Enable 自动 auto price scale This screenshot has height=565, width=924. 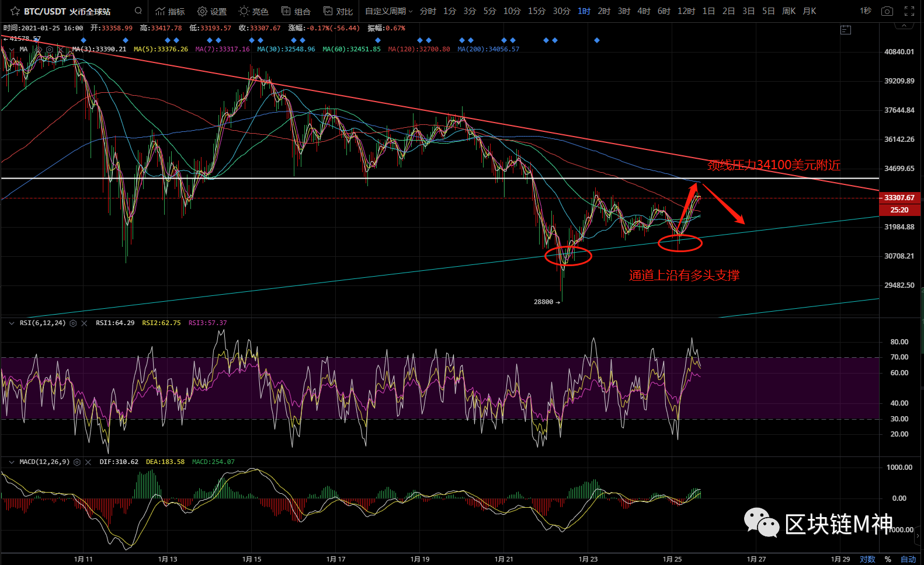pos(908,559)
